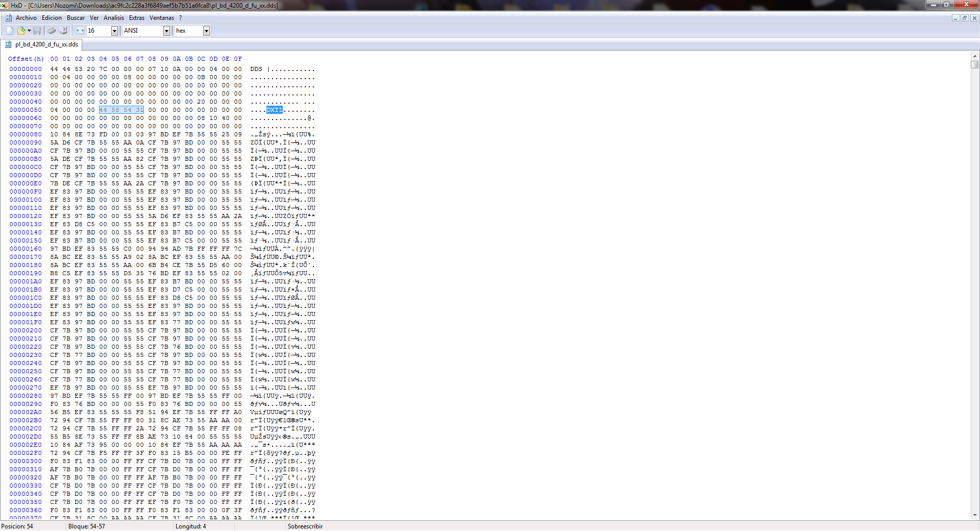The width and height of the screenshot is (980, 531).
Task: Click the highlighted DXT1 text in decoded column
Action: click(274, 110)
